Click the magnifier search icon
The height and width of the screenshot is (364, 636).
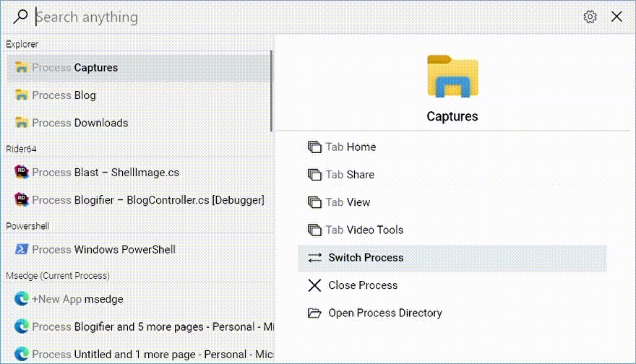[20, 17]
